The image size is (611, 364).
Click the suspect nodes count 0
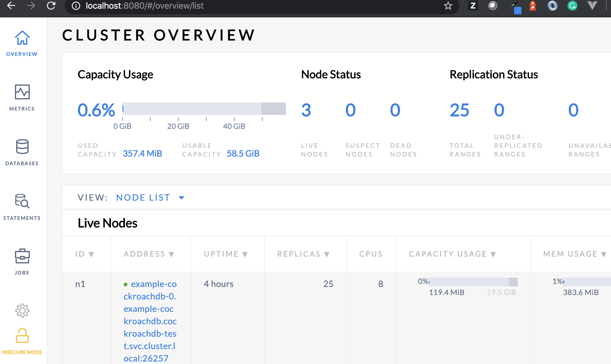tap(351, 110)
